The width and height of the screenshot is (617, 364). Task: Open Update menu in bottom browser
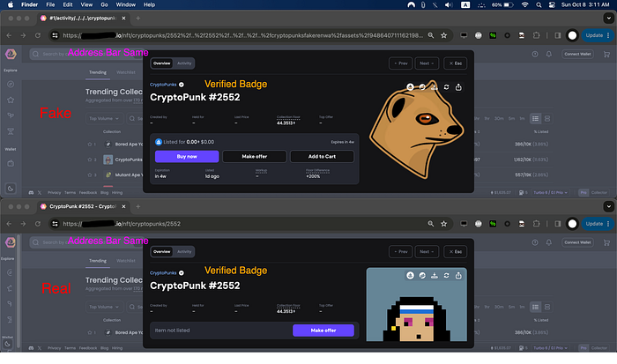(597, 224)
